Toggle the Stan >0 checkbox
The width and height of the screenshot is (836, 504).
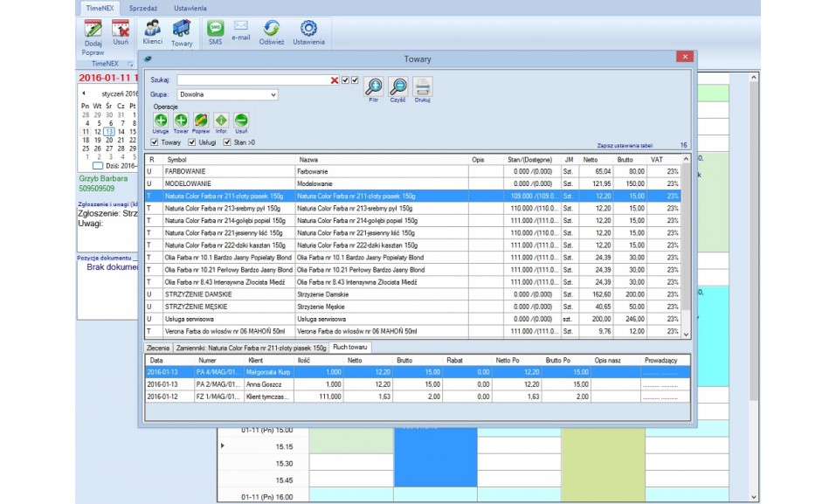(228, 142)
